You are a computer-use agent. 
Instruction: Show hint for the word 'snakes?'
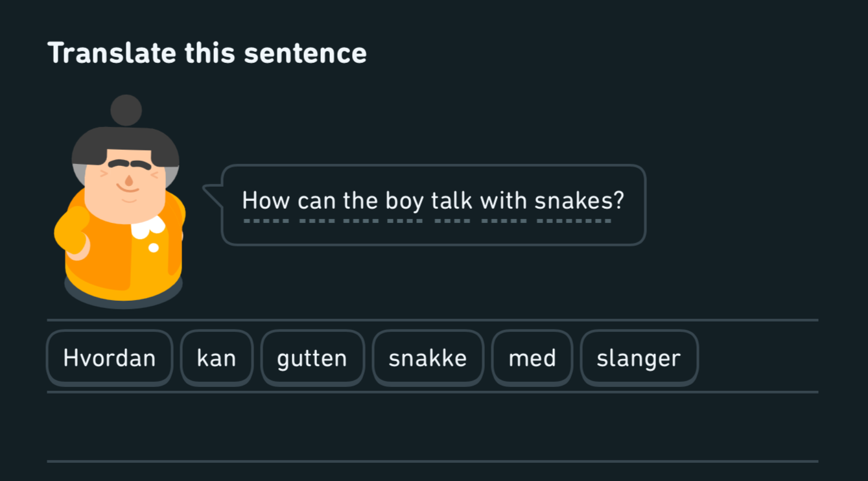pos(579,201)
